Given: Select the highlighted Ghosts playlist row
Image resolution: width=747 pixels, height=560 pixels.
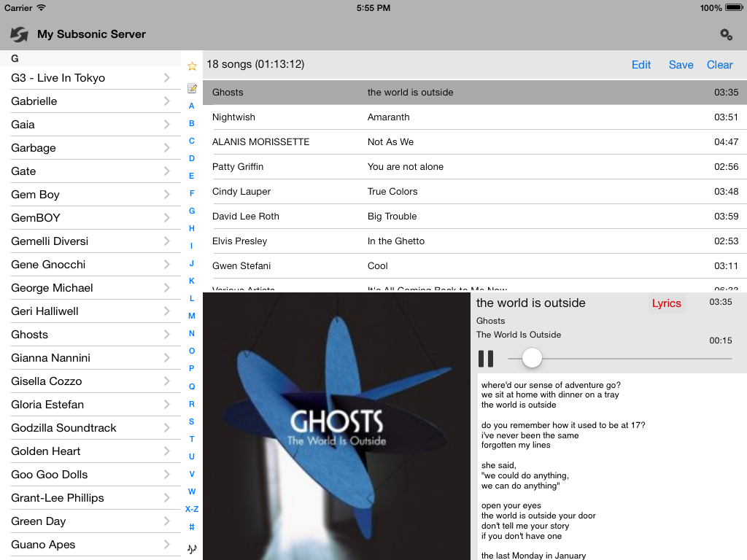Looking at the screenshot, I should coord(475,93).
